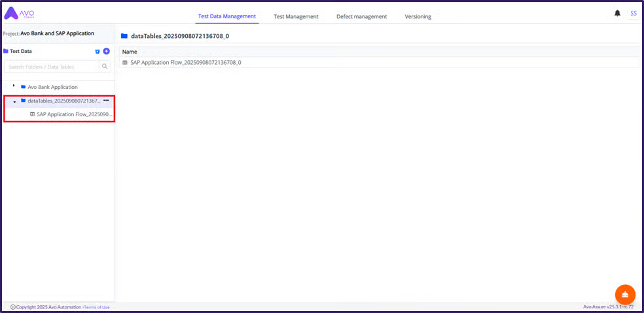
Task: Open the Defect management tab
Action: tap(361, 16)
